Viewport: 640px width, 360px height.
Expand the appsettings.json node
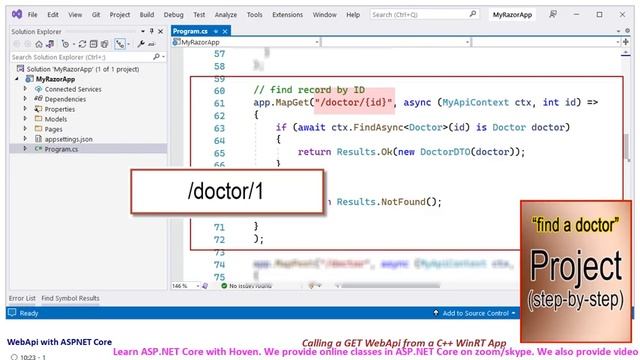[x=25, y=139]
